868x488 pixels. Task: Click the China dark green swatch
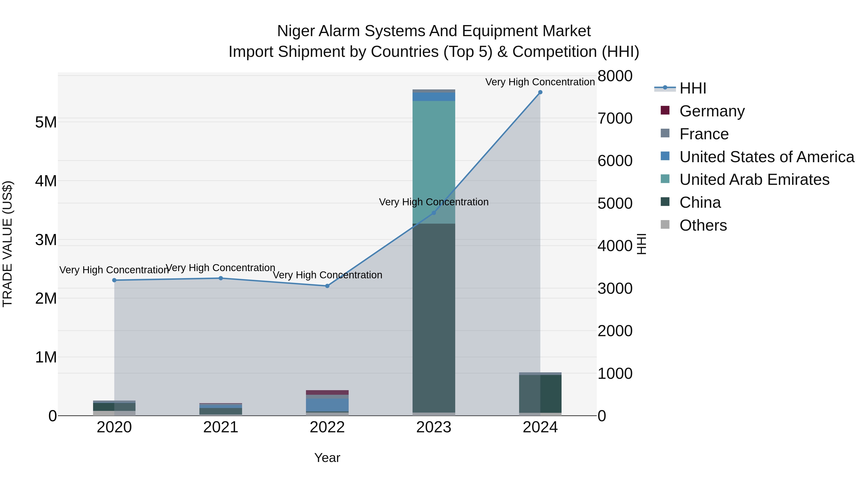point(665,202)
